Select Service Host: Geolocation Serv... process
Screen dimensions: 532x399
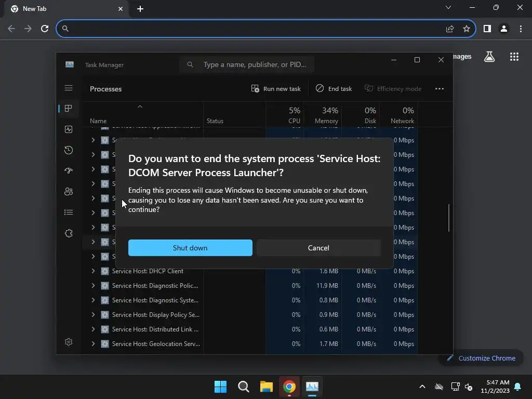tap(156, 344)
